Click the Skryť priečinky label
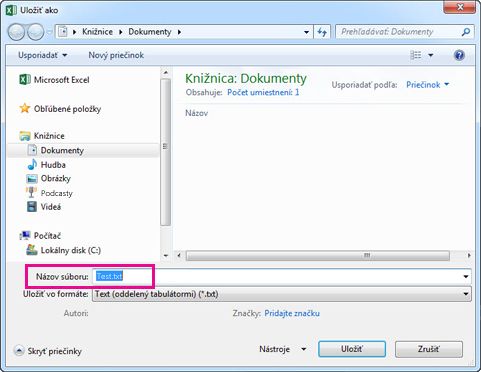 pyautogui.click(x=55, y=351)
